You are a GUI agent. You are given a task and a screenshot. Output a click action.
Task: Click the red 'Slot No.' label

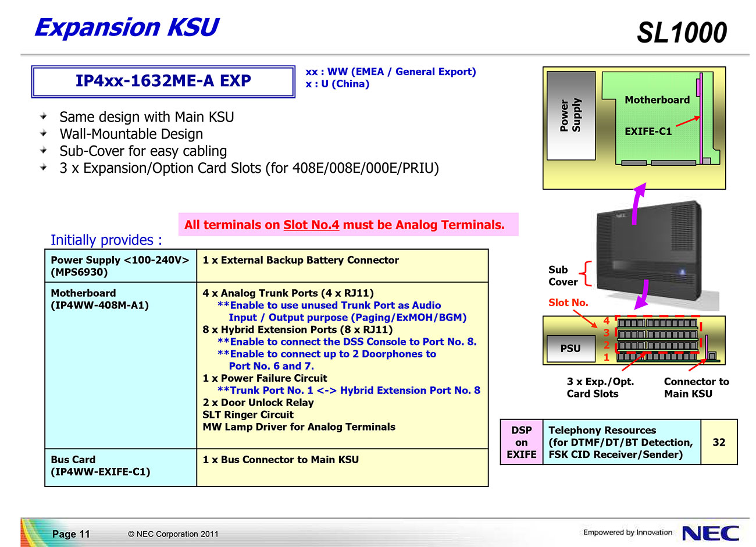pos(568,303)
